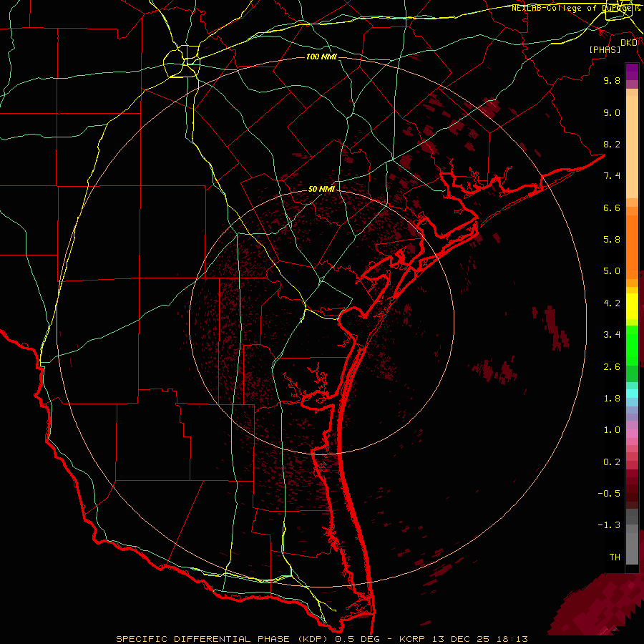Click the "DKD" label above the color bar
The image size is (644, 644).
[629, 43]
